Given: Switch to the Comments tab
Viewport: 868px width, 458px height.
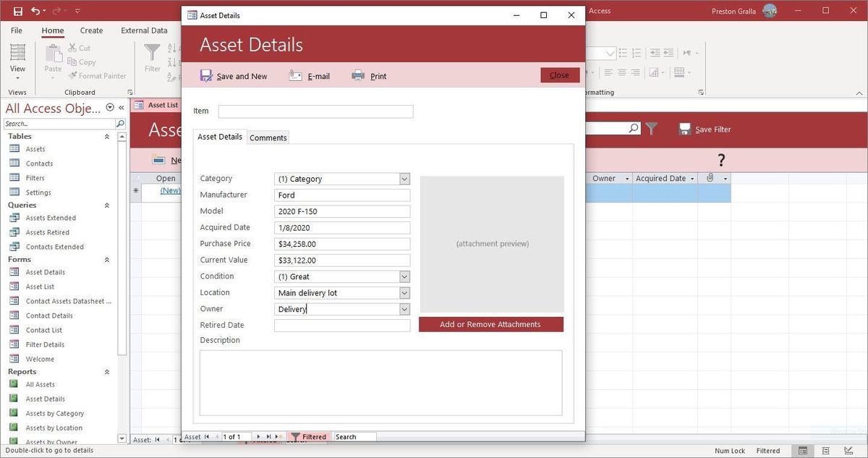Looking at the screenshot, I should pos(268,137).
